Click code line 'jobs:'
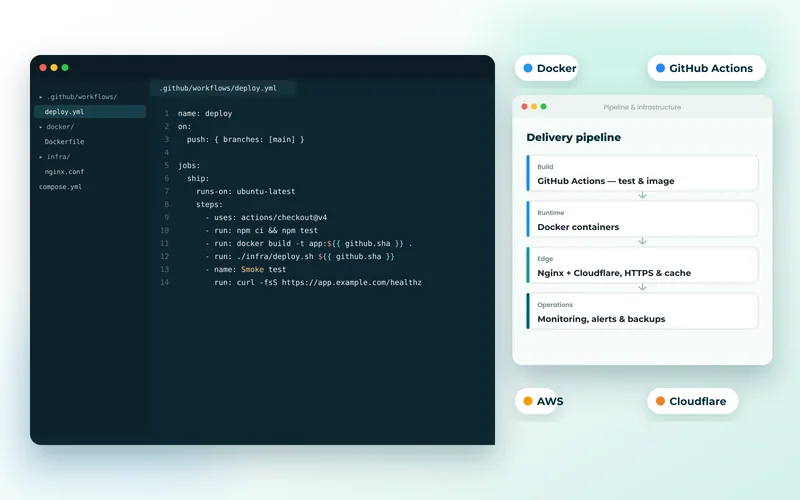 [x=189, y=165]
